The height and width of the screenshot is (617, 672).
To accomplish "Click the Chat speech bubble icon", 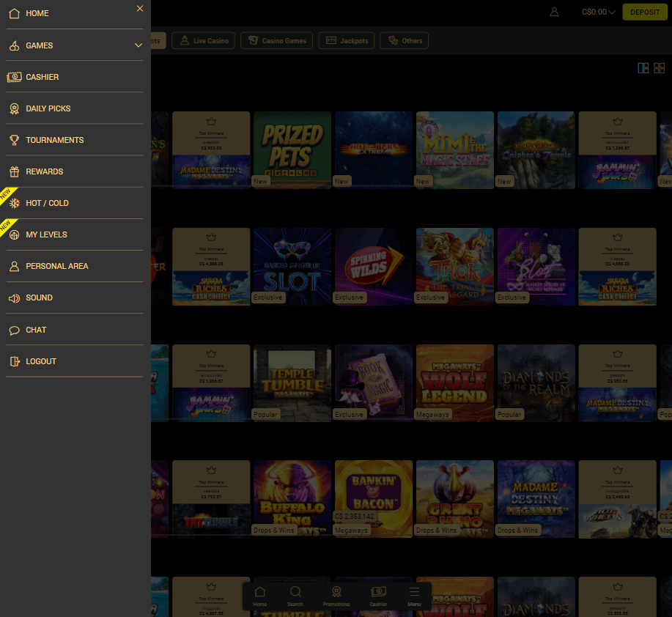I will pos(14,330).
